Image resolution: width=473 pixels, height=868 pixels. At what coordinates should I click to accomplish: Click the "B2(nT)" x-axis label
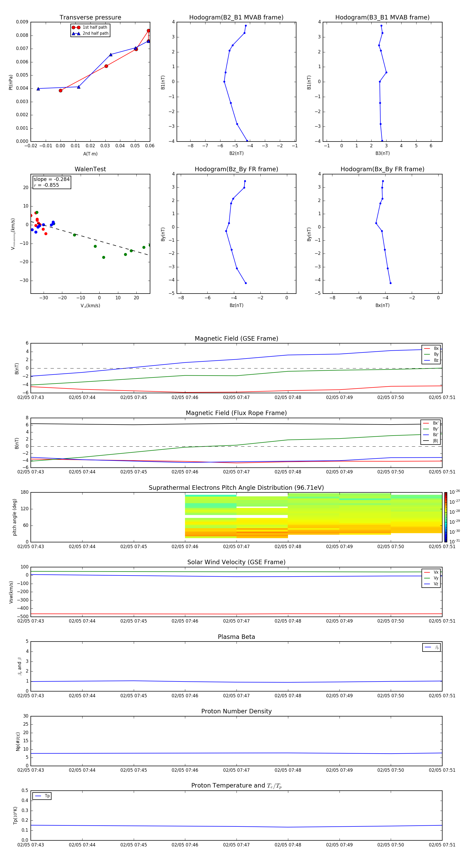click(x=236, y=153)
